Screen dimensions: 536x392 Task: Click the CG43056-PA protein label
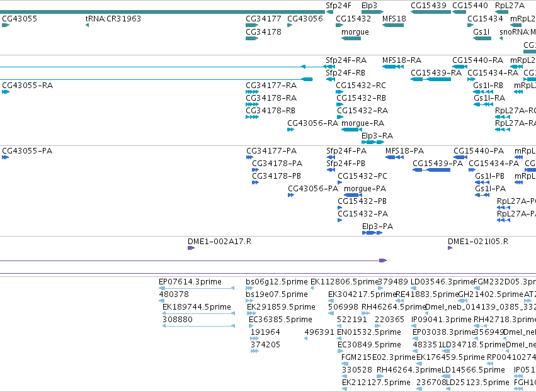pyautogui.click(x=313, y=189)
